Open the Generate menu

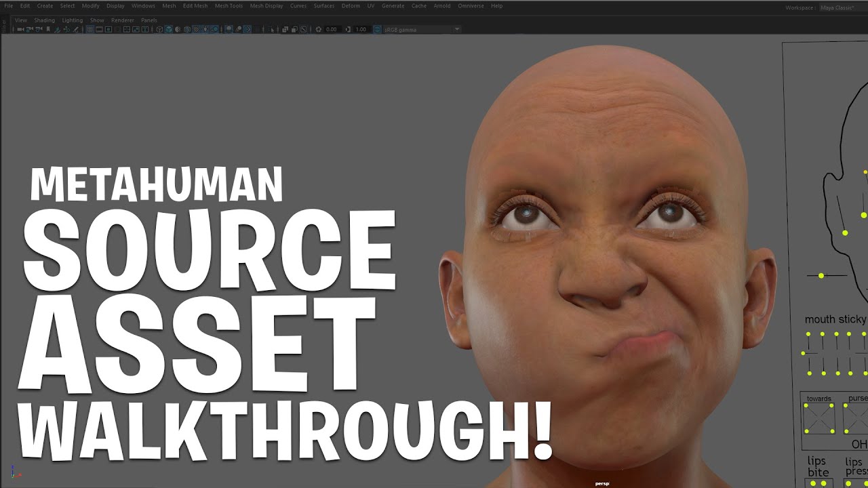click(393, 6)
